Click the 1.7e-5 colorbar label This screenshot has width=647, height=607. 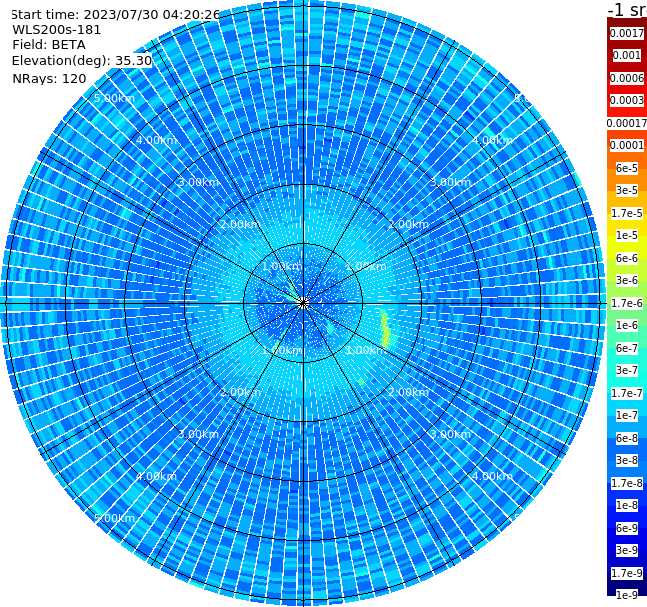pyautogui.click(x=627, y=213)
